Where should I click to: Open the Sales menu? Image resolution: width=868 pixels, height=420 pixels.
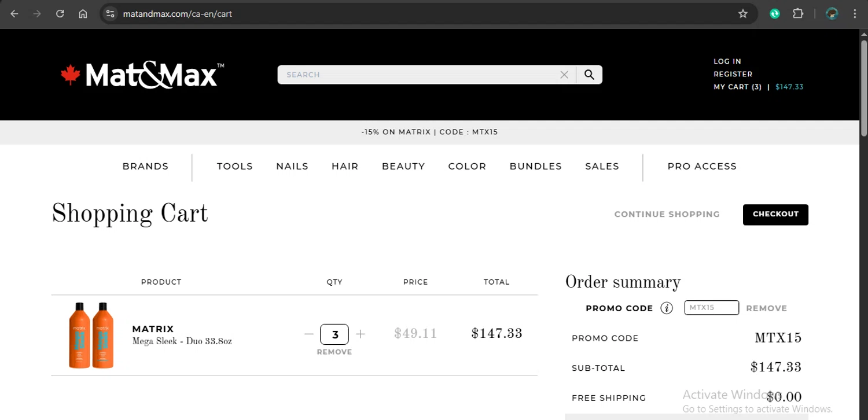(602, 167)
